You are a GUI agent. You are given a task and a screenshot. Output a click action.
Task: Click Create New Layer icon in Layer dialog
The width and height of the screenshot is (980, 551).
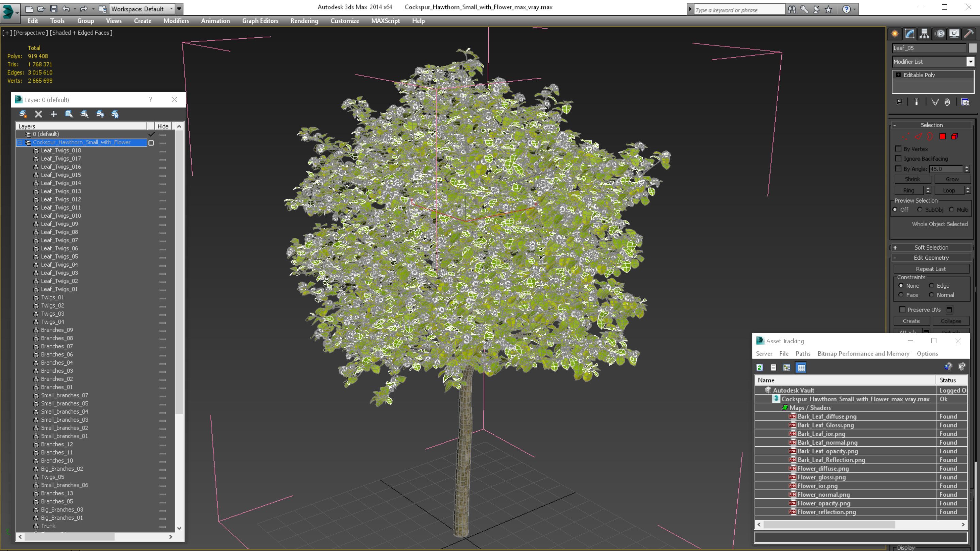23,114
